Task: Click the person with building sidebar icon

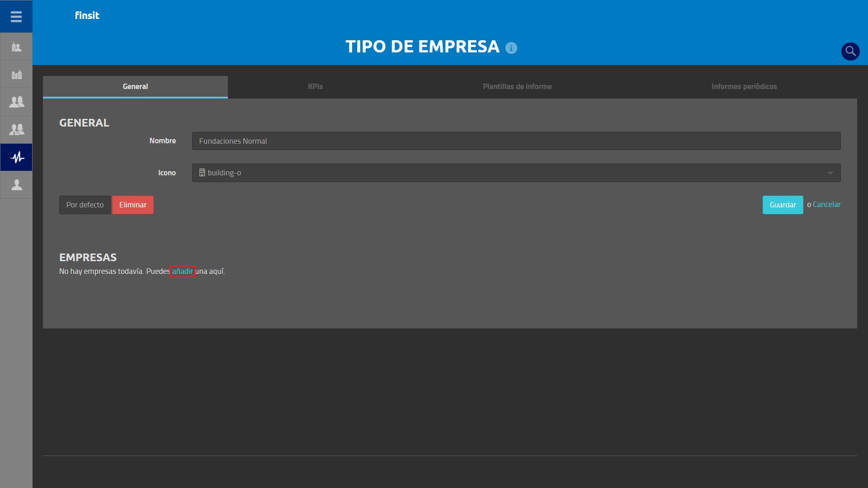Action: 16,47
